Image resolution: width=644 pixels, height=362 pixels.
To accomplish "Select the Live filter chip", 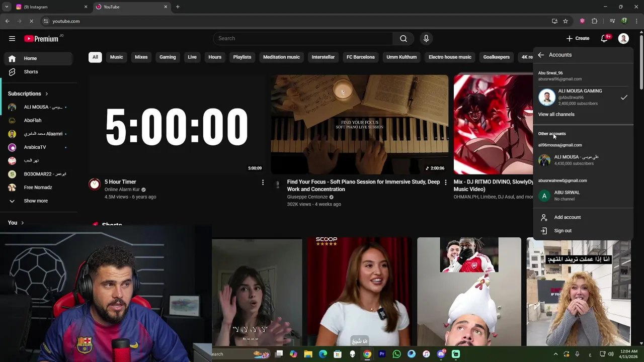I will tap(192, 57).
